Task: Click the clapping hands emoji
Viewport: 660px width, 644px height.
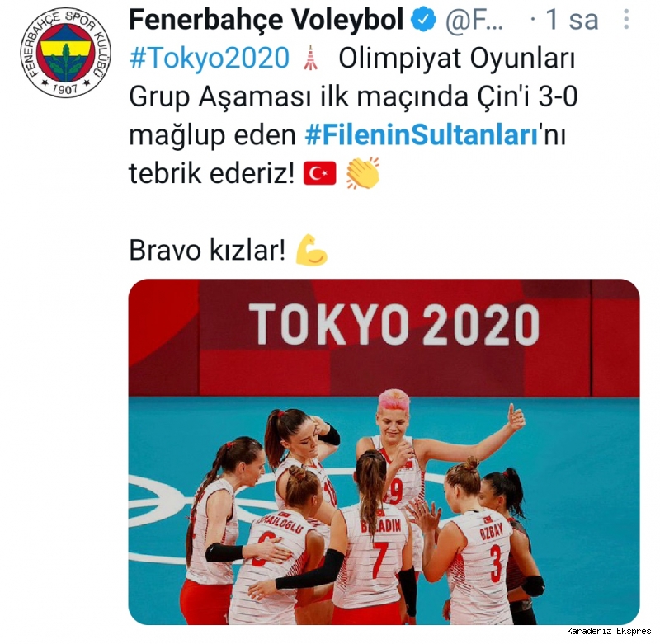Action: click(x=363, y=173)
